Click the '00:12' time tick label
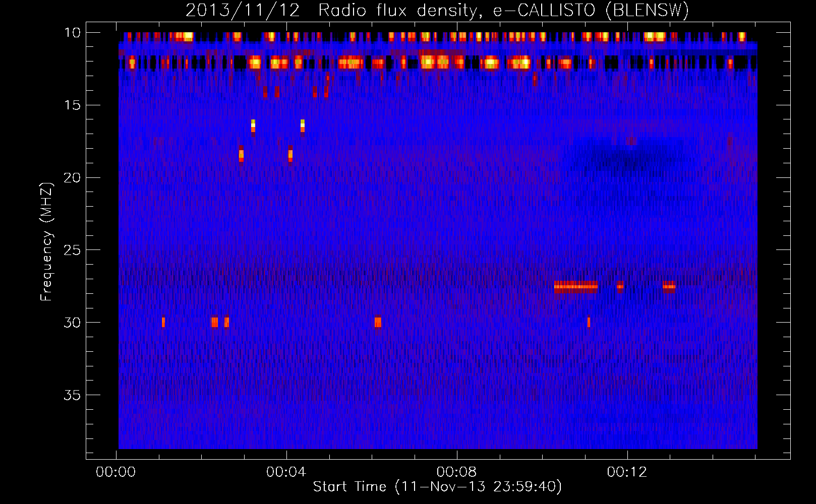Viewport: 816px width, 504px height. point(627,472)
